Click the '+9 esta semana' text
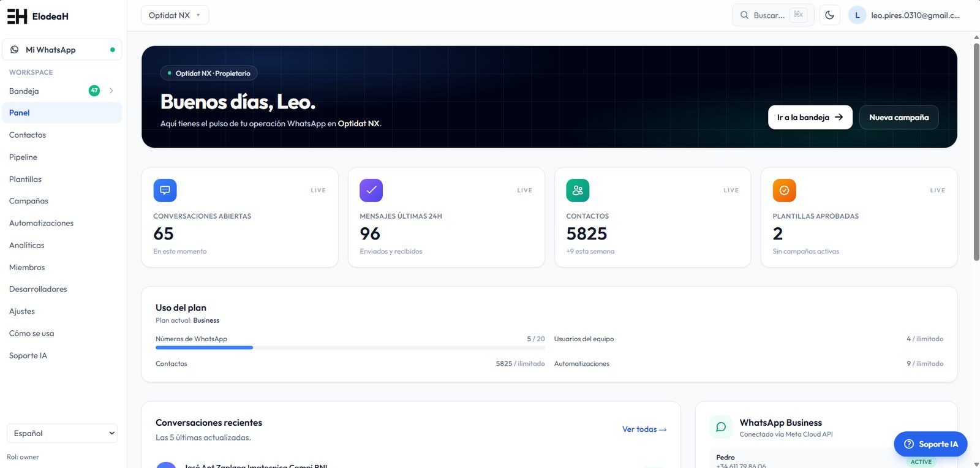 590,251
